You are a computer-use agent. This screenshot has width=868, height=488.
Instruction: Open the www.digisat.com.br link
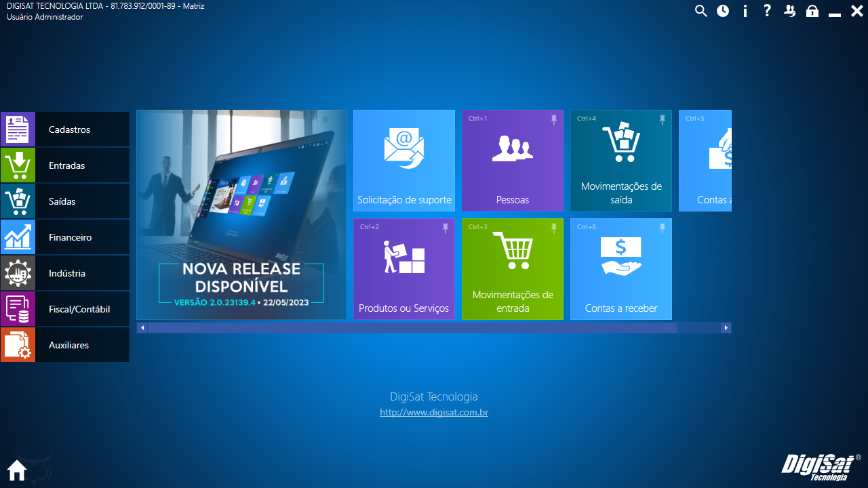point(434,412)
